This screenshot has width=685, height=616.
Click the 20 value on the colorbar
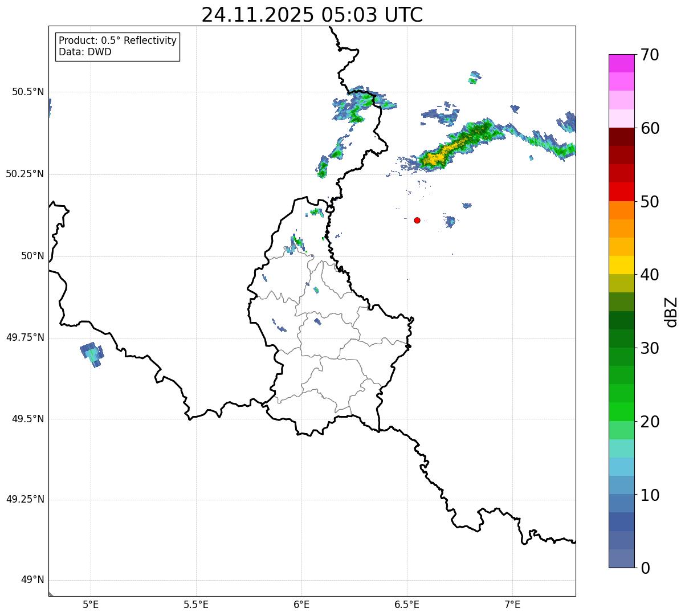[x=650, y=422]
